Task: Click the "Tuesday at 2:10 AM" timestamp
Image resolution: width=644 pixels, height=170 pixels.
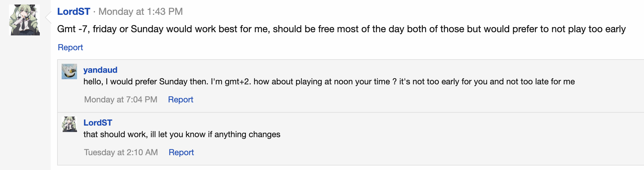Action: point(121,152)
